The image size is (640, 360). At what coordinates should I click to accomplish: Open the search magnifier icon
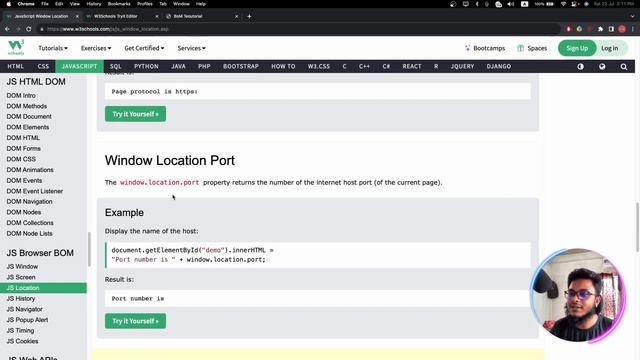click(x=624, y=67)
